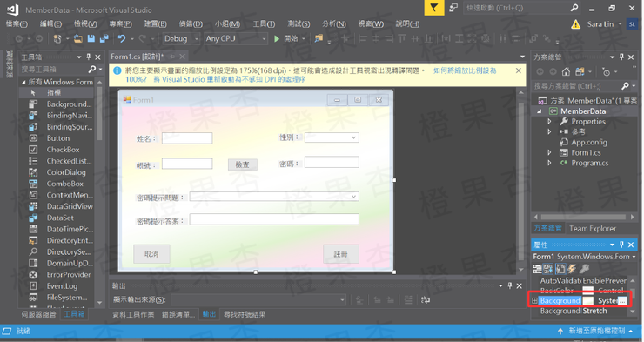Image resolution: width=644 pixels, height=342 pixels.
Task: Switch to the Team Explorer tab
Action: tap(593, 228)
